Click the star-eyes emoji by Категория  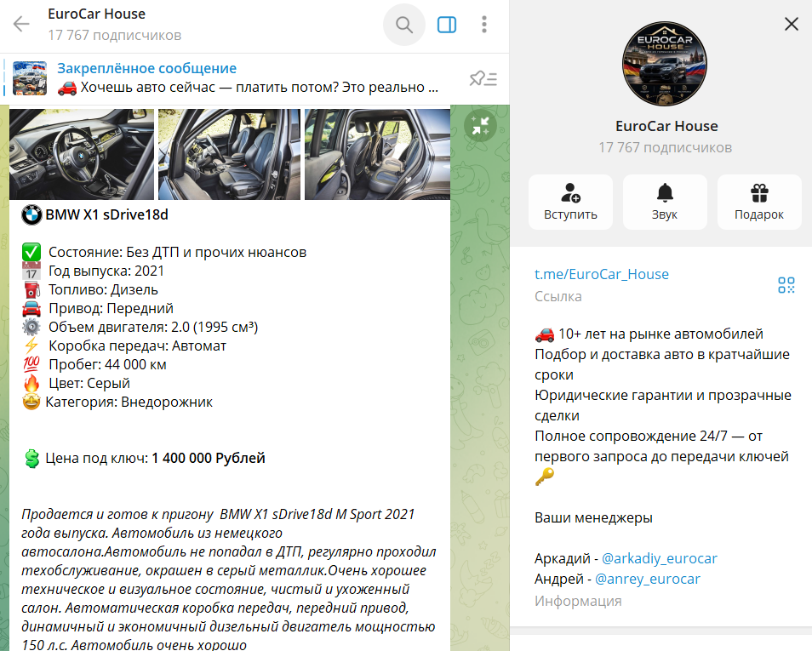click(x=31, y=402)
